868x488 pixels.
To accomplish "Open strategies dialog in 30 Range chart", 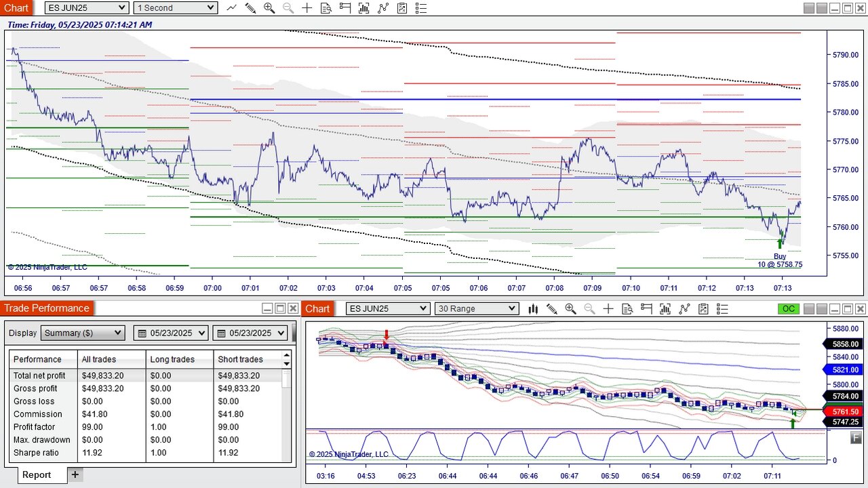I will point(684,309).
